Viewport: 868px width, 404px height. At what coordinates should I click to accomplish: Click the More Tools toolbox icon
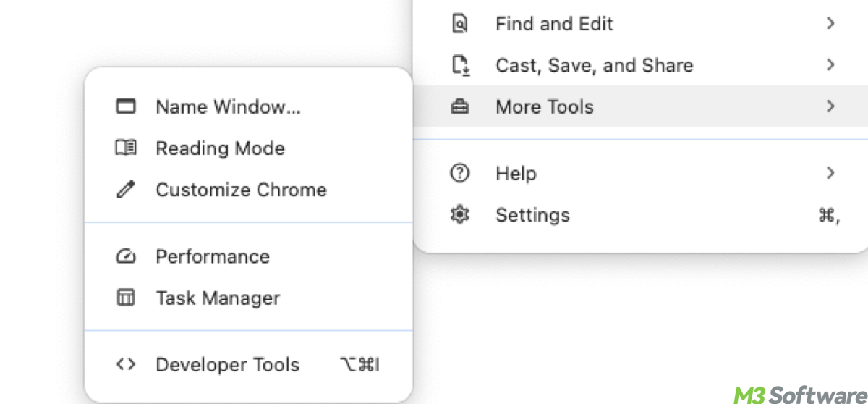tap(460, 106)
